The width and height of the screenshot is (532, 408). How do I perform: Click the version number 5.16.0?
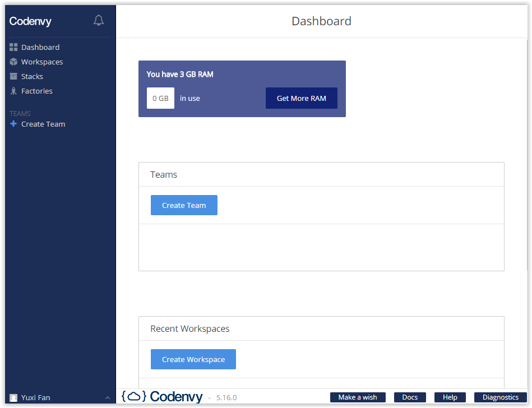[226, 397]
